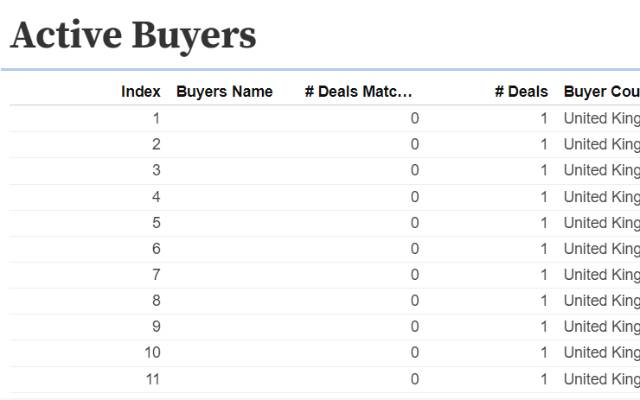Viewport: 640px width, 400px height.
Task: Select the row with index 9
Action: pyautogui.click(x=156, y=326)
